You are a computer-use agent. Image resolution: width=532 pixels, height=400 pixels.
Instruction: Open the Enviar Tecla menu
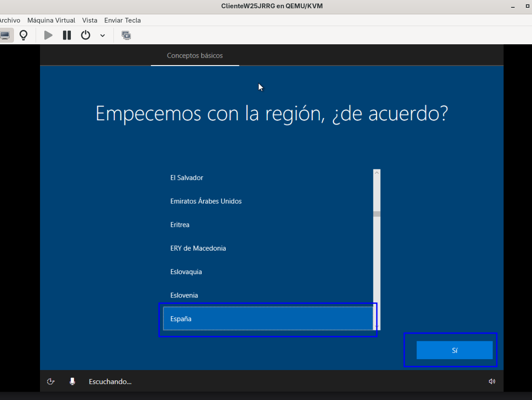pos(123,20)
